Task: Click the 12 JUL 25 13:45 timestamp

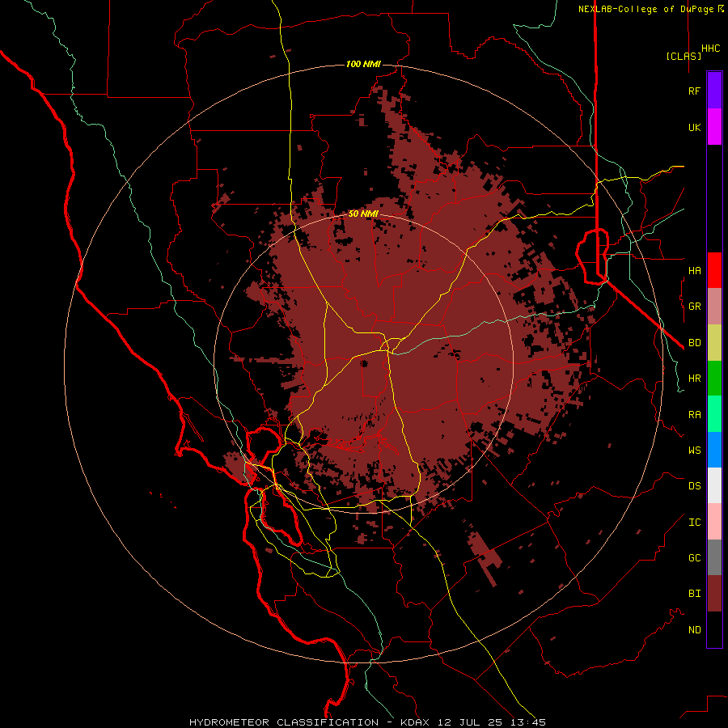Action: click(490, 722)
